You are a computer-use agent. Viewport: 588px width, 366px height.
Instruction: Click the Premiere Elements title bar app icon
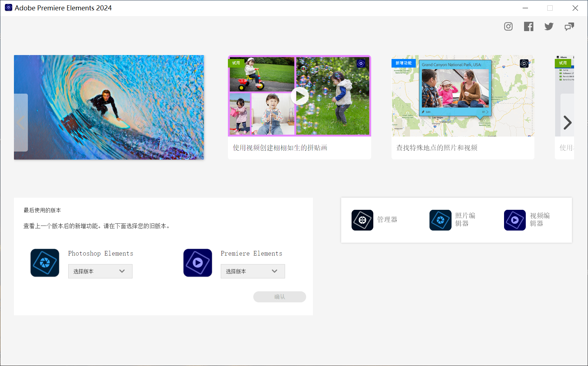point(9,8)
